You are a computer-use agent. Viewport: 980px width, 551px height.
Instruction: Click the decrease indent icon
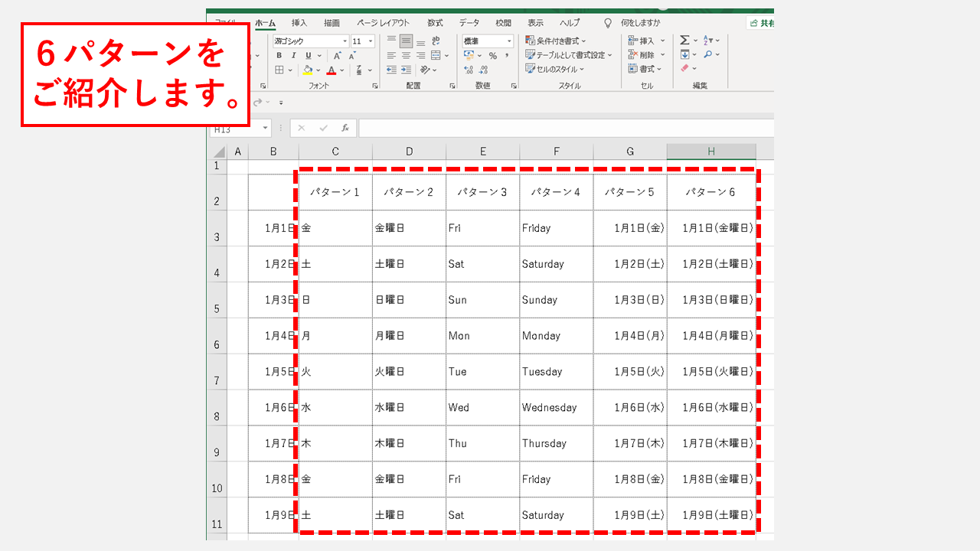(x=392, y=70)
